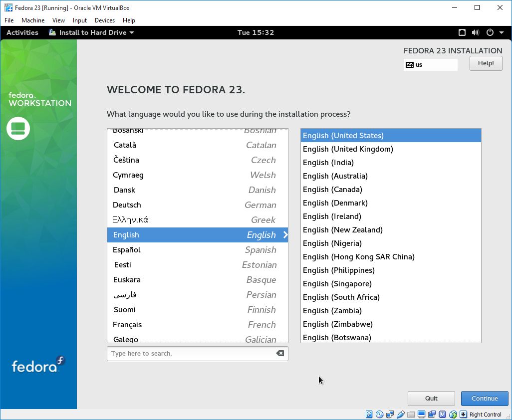
Task: Click the keyboard capture arrow icon
Action: pos(463,415)
